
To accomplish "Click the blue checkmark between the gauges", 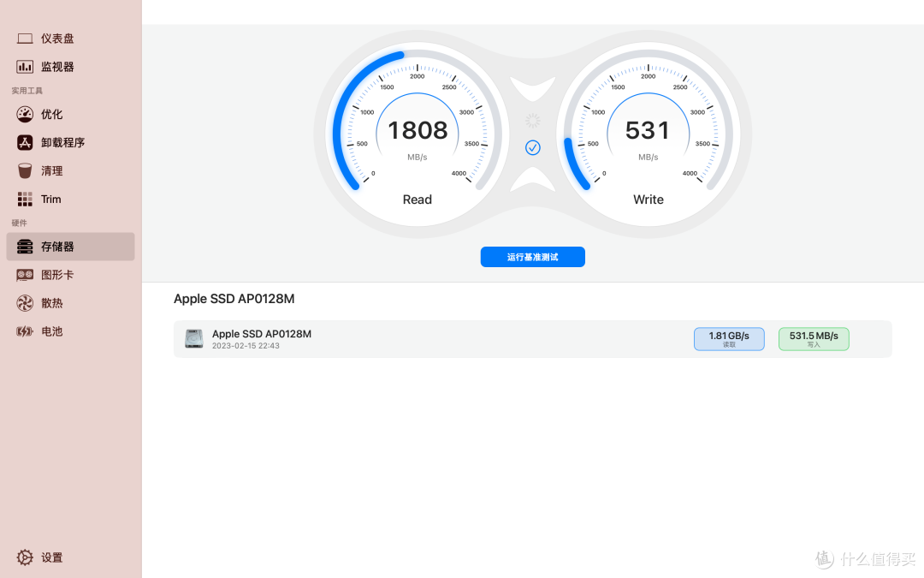I will point(533,147).
